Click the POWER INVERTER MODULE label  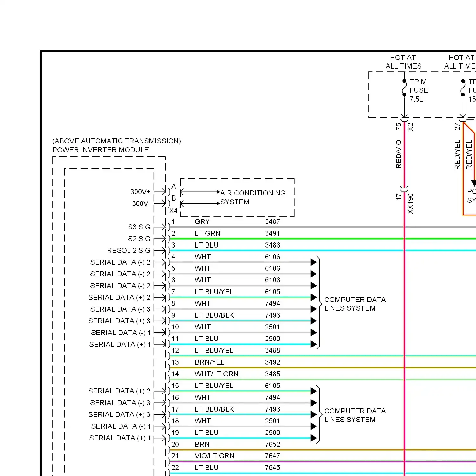coord(101,150)
